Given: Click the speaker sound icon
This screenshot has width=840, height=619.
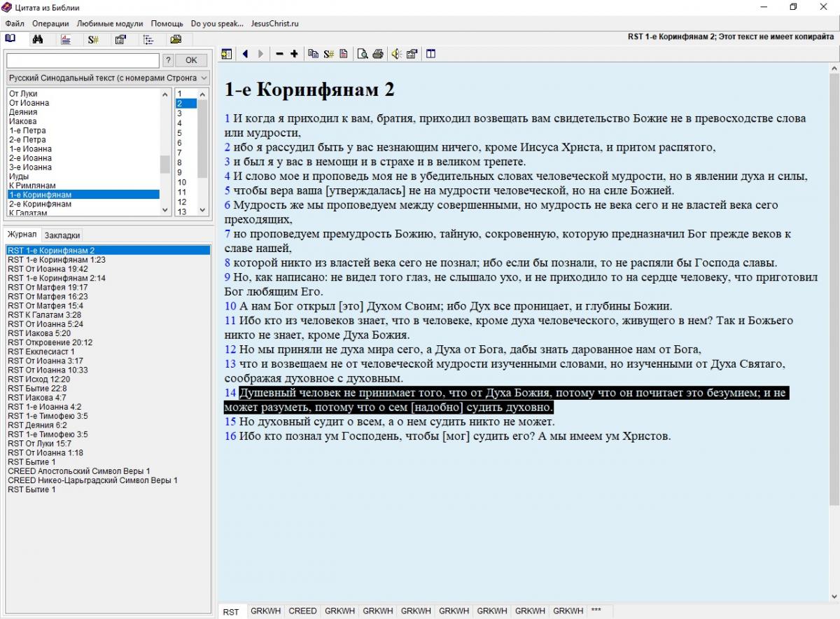Looking at the screenshot, I should (x=396, y=54).
